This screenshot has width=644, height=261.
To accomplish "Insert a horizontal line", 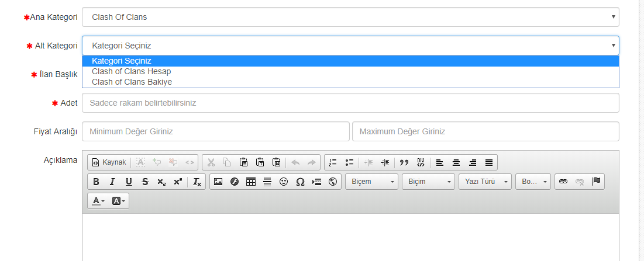I will coord(267,182).
